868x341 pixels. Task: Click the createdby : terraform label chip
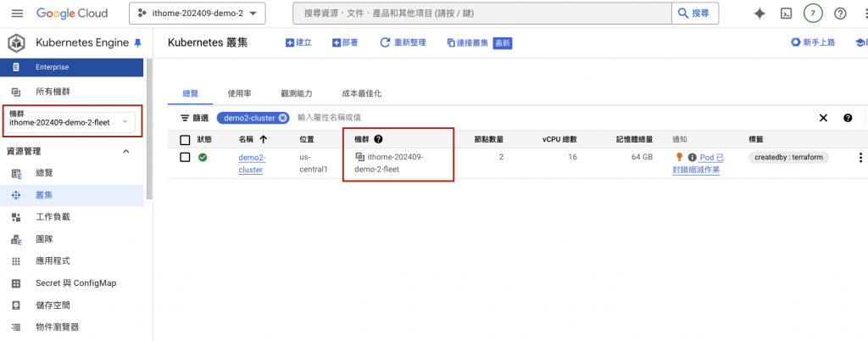point(789,157)
